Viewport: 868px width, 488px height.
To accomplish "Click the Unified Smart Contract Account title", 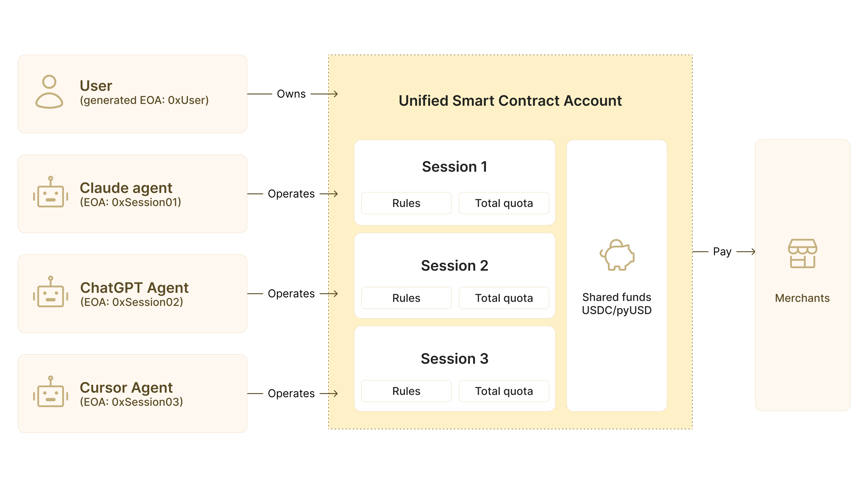I will pyautogui.click(x=510, y=101).
